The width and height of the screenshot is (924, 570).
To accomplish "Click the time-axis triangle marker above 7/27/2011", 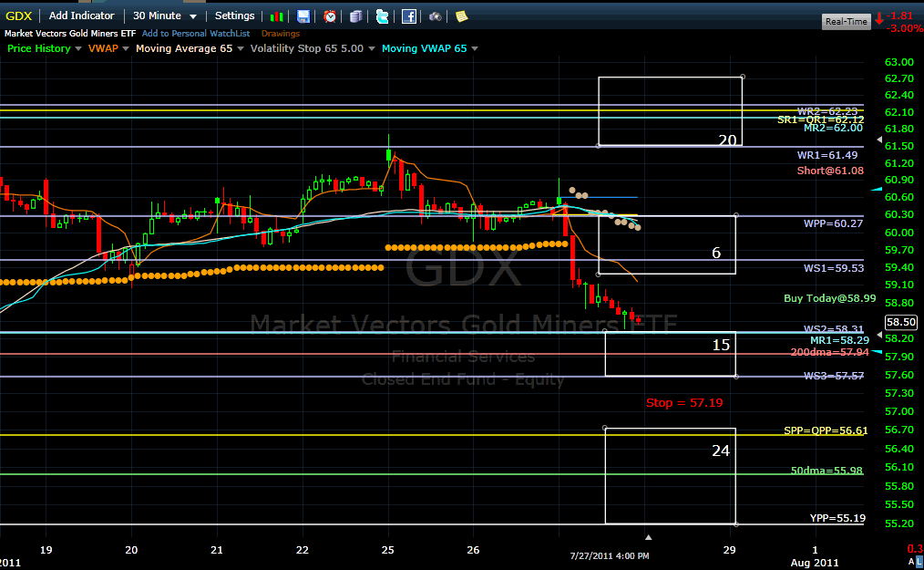I will tap(648, 537).
